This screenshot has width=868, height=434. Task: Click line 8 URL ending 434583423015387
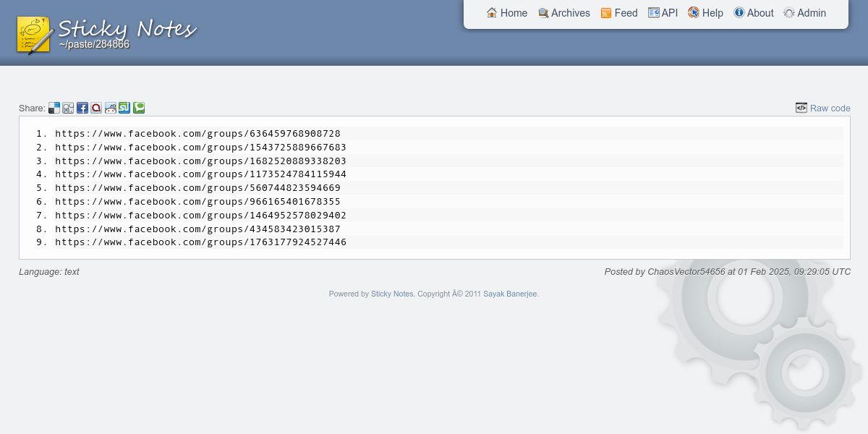[x=197, y=229]
